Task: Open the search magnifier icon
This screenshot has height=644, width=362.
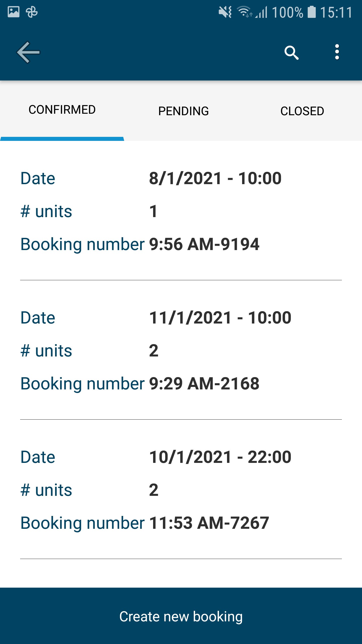Action: (291, 53)
